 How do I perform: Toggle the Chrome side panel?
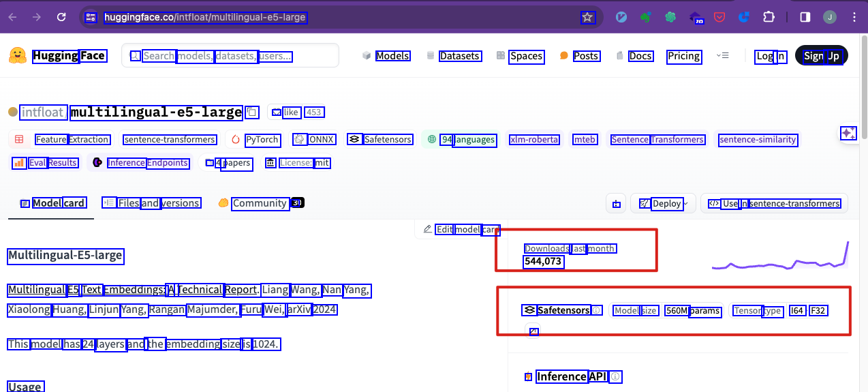tap(805, 17)
